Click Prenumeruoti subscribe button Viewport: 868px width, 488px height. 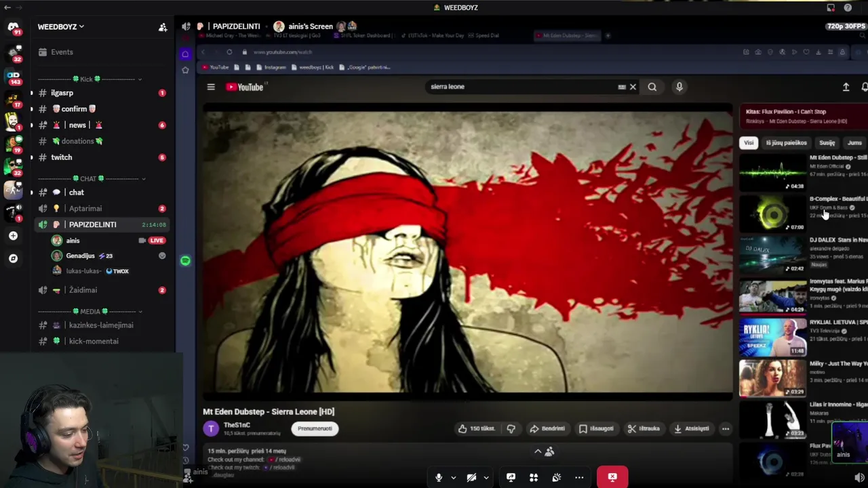click(x=315, y=428)
